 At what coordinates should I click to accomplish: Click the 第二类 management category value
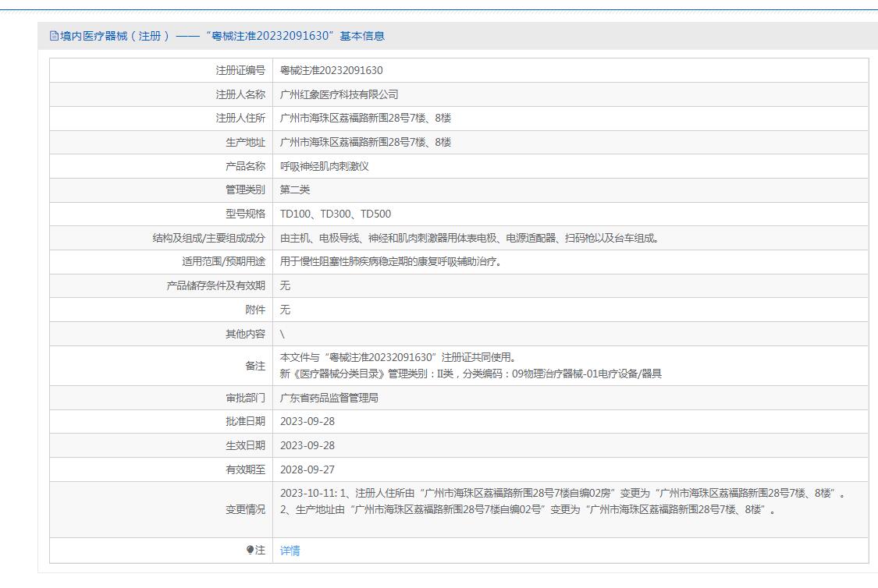click(295, 190)
